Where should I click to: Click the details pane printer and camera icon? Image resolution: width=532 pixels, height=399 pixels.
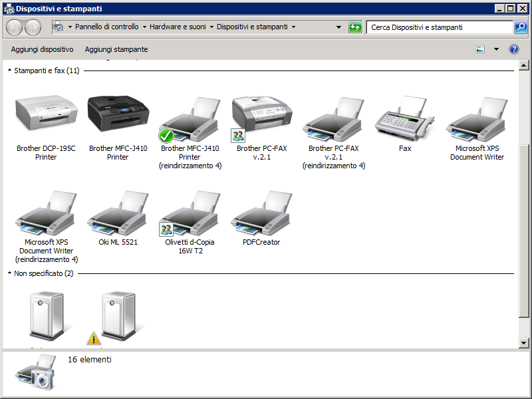tap(35, 372)
